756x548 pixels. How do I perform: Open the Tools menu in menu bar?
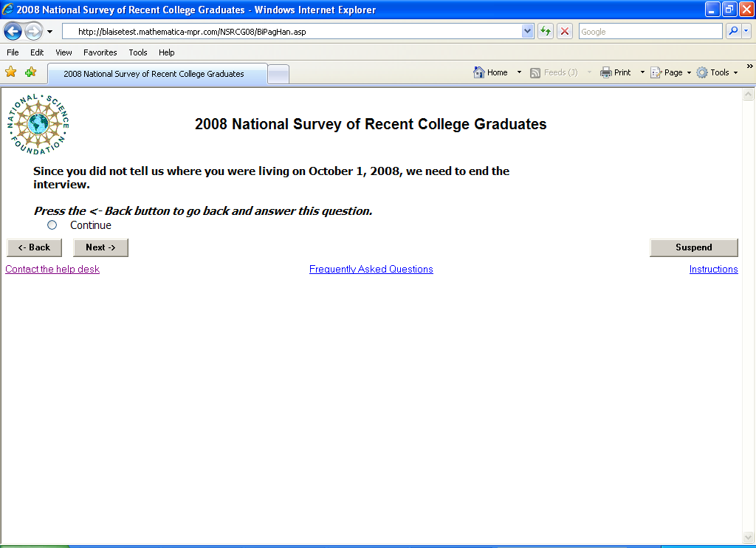[x=137, y=52]
